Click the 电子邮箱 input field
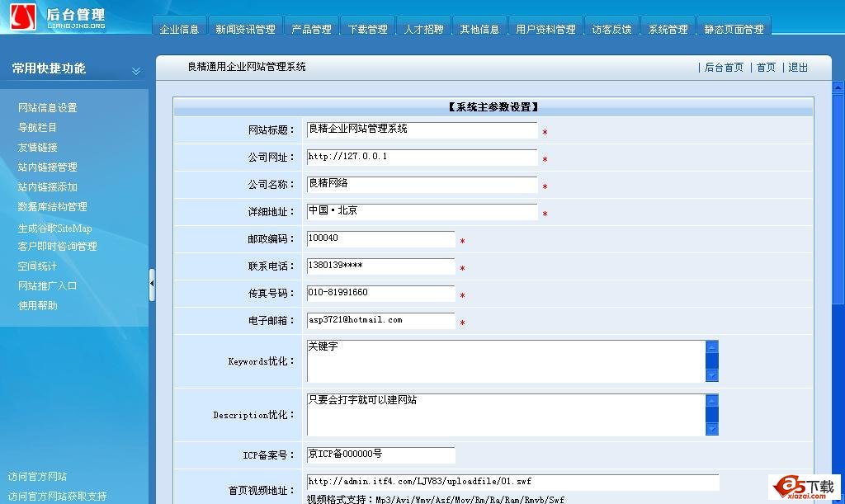 [381, 320]
